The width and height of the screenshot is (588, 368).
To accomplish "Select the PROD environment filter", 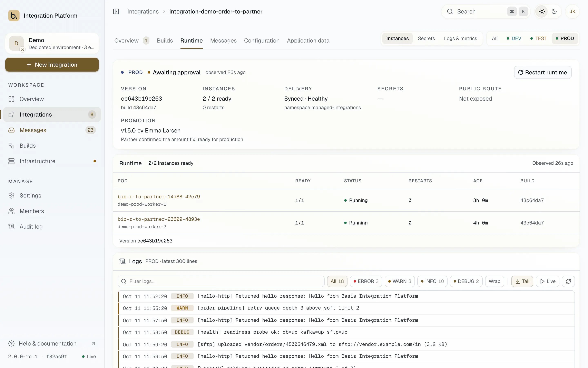I will (565, 38).
